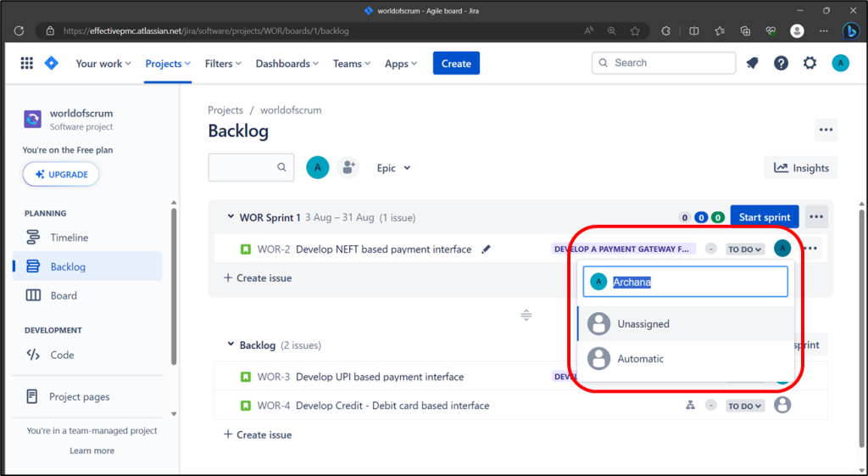Click the UPGRADE button
This screenshot has width=868, height=476.
click(61, 174)
